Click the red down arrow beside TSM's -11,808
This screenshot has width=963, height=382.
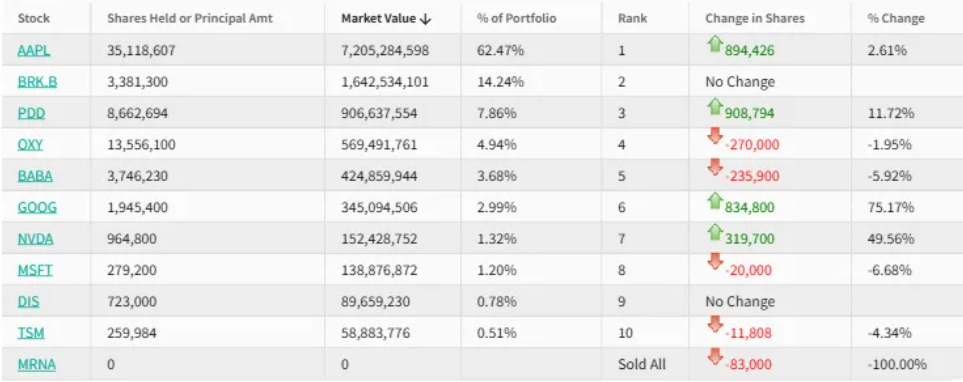[714, 325]
